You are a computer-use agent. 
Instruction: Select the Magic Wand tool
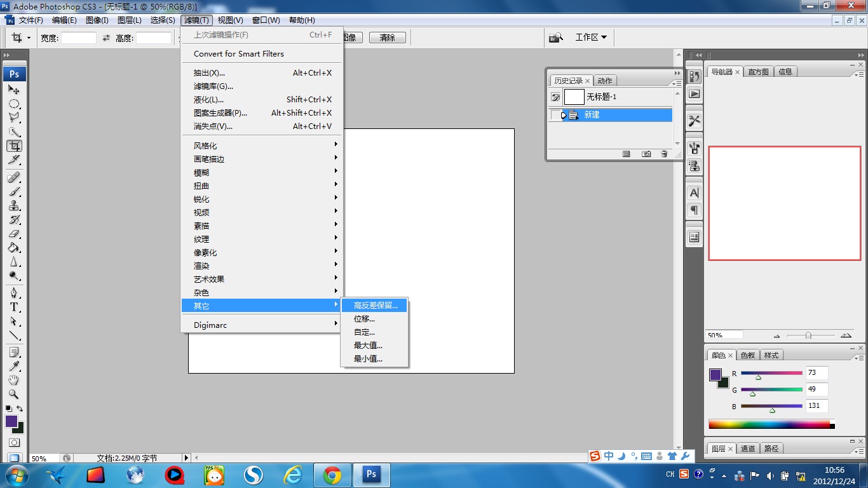point(14,132)
